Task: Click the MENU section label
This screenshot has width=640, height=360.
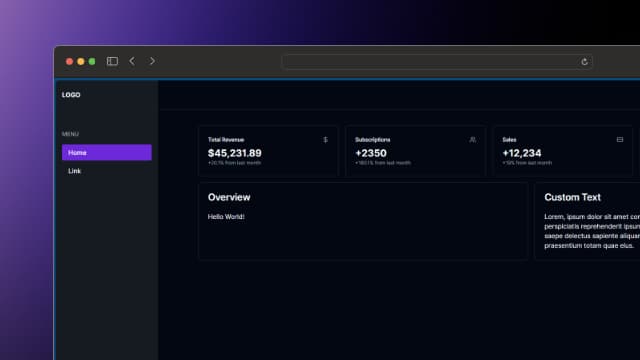Action: 70,134
